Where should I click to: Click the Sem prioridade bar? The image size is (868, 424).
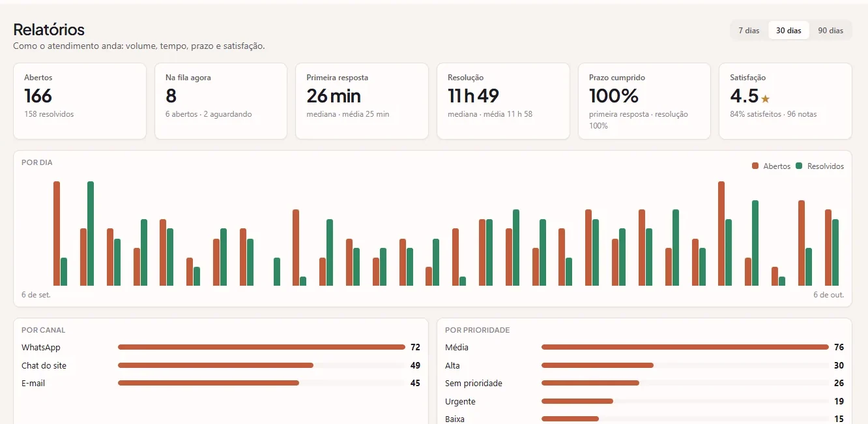pyautogui.click(x=590, y=383)
